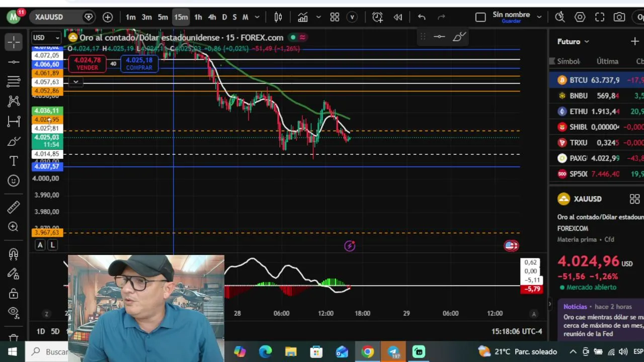Select the 1D date range
644x362 pixels.
(41, 331)
